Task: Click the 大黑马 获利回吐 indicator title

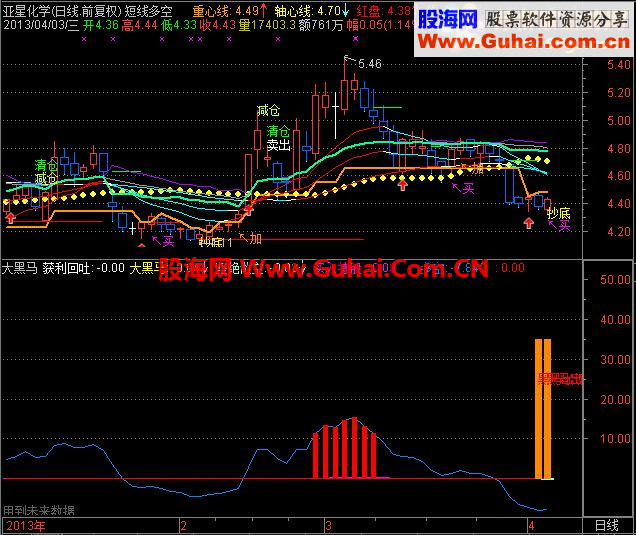Action: click(63, 268)
